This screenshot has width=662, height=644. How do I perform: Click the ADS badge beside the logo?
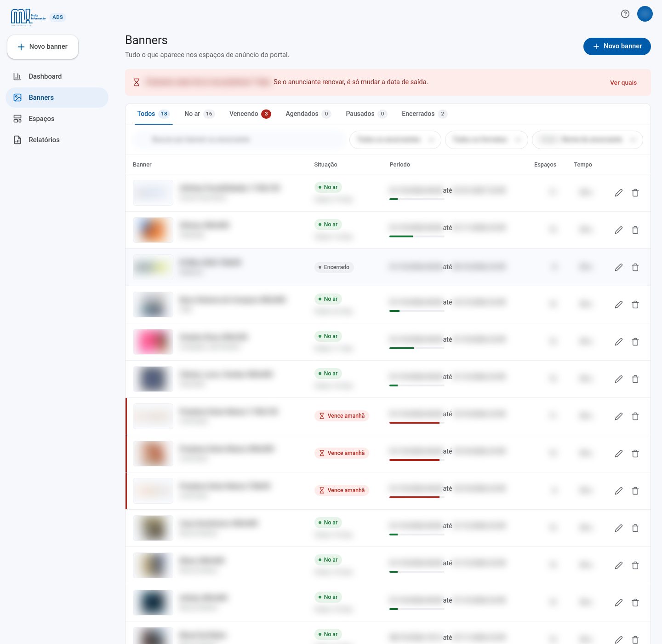tap(57, 17)
